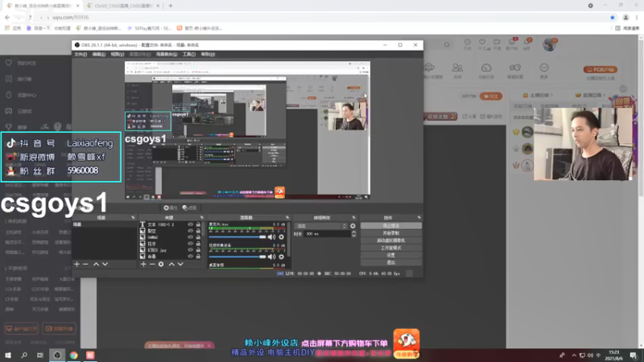Click the browser address bar URL
This screenshot has height=362, width=644.
click(71, 17)
